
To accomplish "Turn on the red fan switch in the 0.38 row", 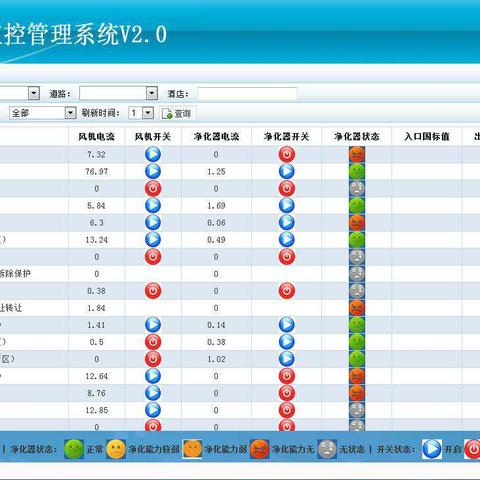I will 153,291.
